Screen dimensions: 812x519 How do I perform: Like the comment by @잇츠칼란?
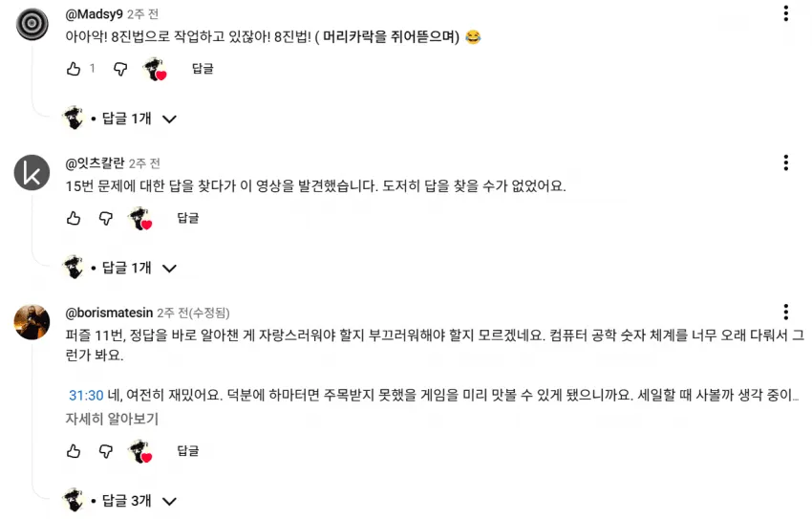click(74, 218)
